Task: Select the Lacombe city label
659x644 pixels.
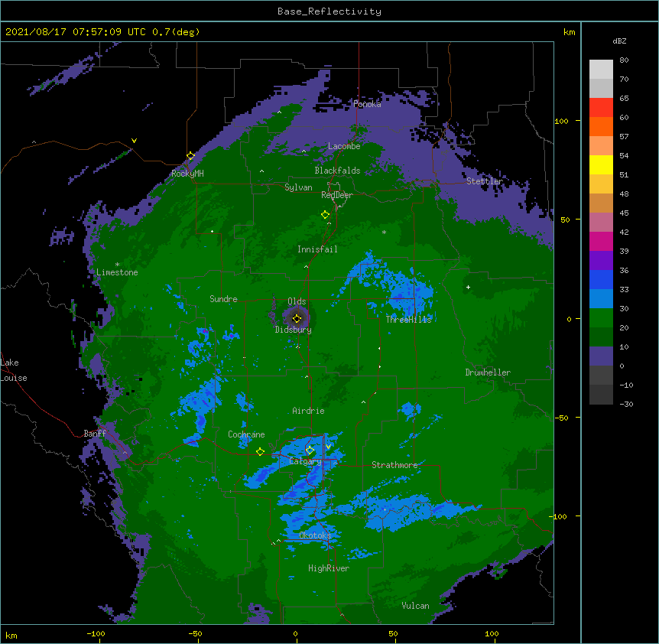Action: tap(344, 146)
